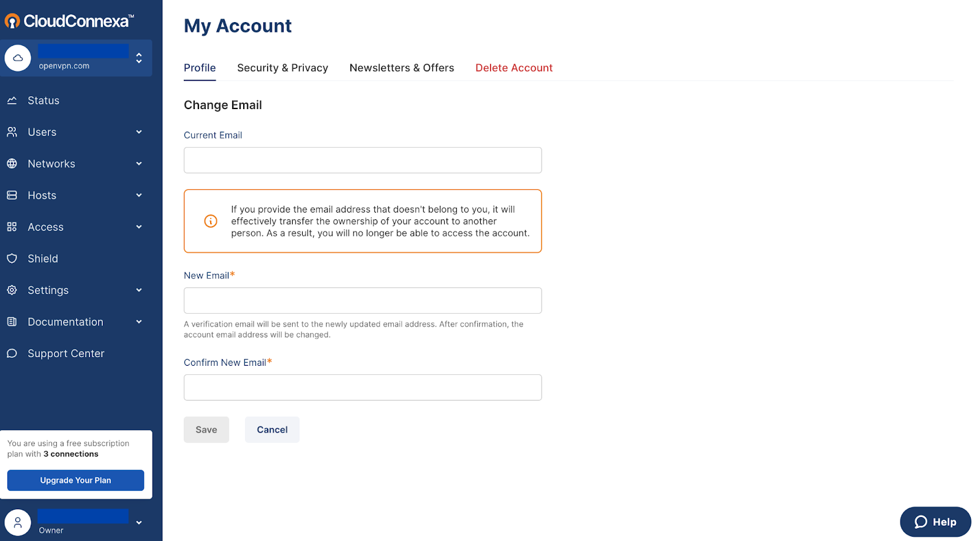Click the cloud avatar icon beside openvpn.com
The image size is (980, 541).
[x=18, y=58]
